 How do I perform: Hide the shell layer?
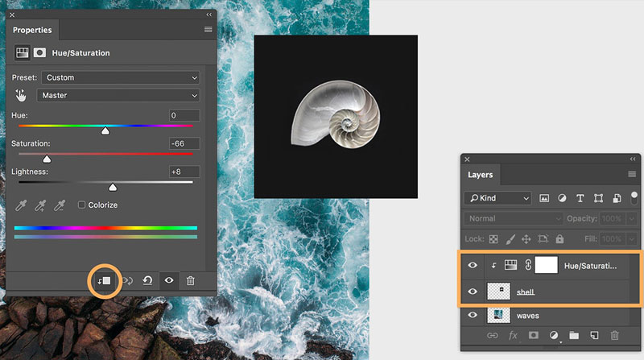click(473, 292)
